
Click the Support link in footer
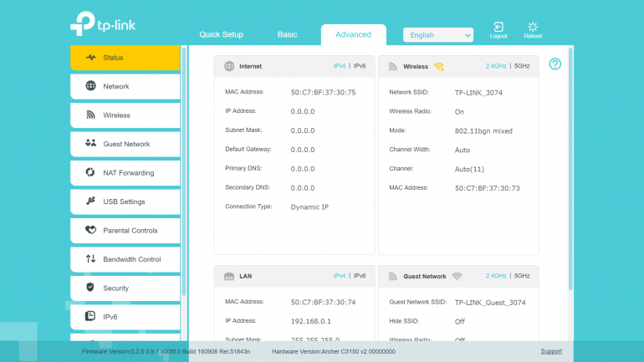[551, 351]
